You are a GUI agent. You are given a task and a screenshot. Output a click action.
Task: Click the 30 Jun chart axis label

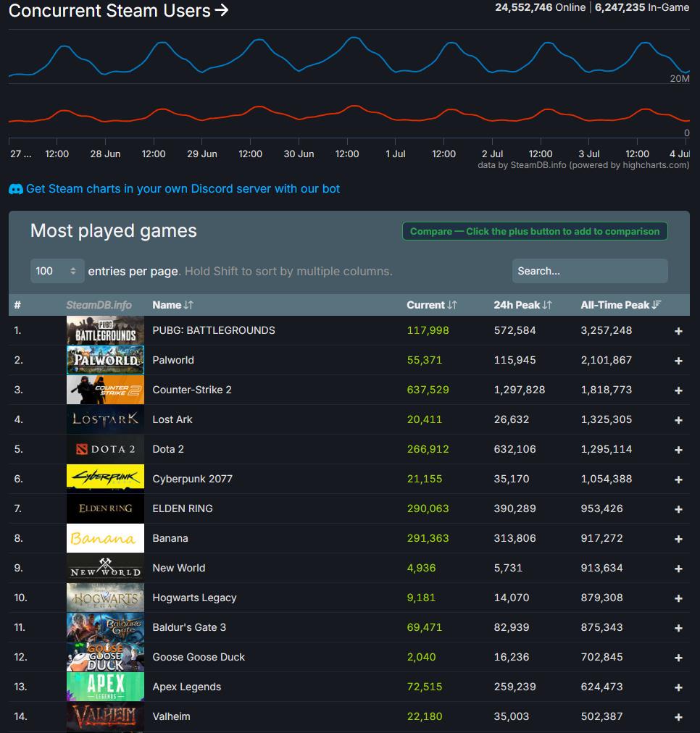(x=299, y=154)
